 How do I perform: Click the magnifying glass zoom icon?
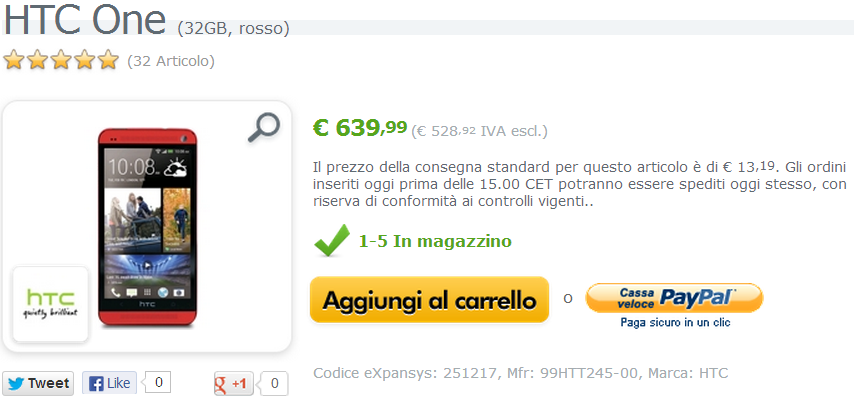click(x=264, y=128)
